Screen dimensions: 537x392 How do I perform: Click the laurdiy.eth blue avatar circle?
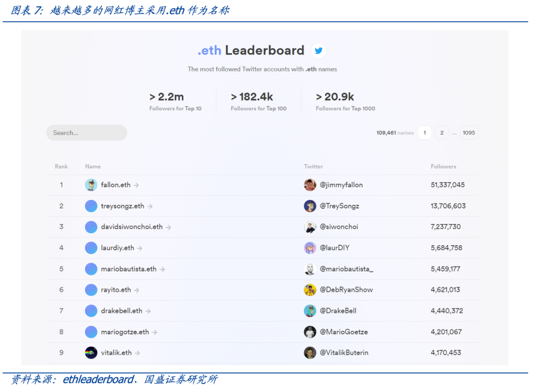coord(91,248)
